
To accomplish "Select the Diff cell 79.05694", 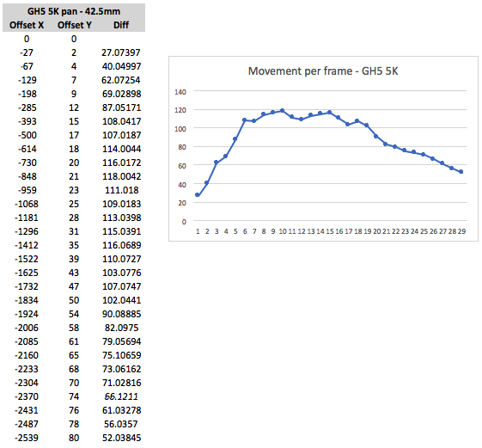I will point(121,341).
